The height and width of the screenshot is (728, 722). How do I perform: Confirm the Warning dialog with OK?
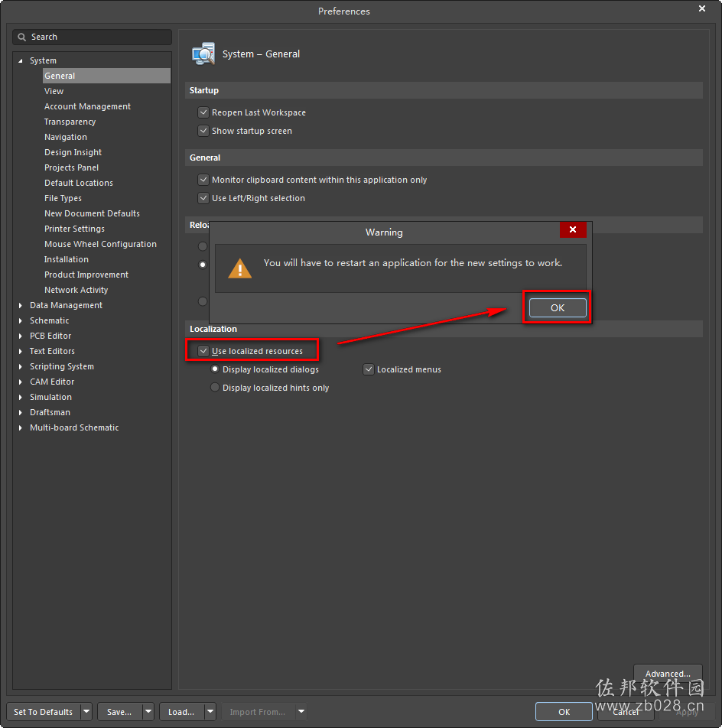coord(558,308)
